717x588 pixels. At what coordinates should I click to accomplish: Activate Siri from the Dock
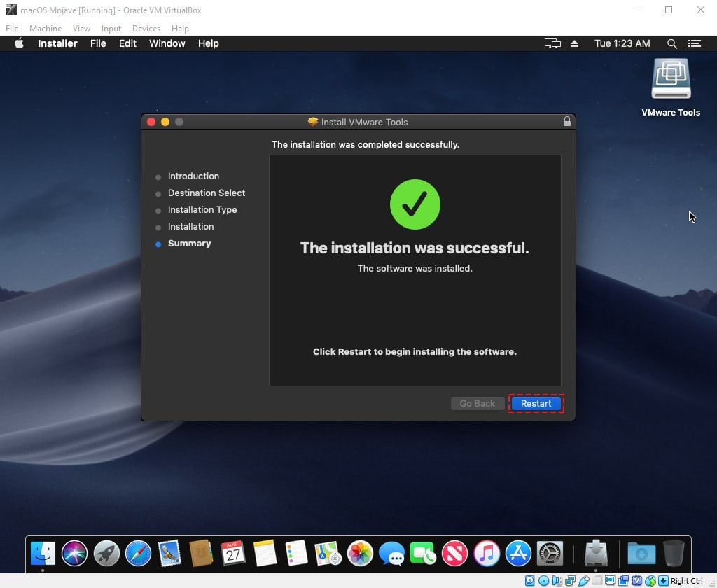coord(74,553)
